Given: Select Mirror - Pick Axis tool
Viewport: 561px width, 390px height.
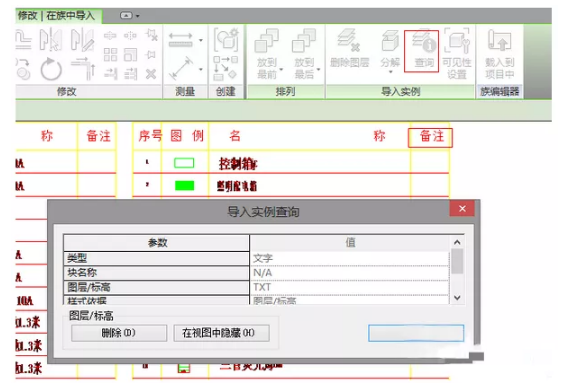Looking at the screenshot, I should (x=50, y=39).
